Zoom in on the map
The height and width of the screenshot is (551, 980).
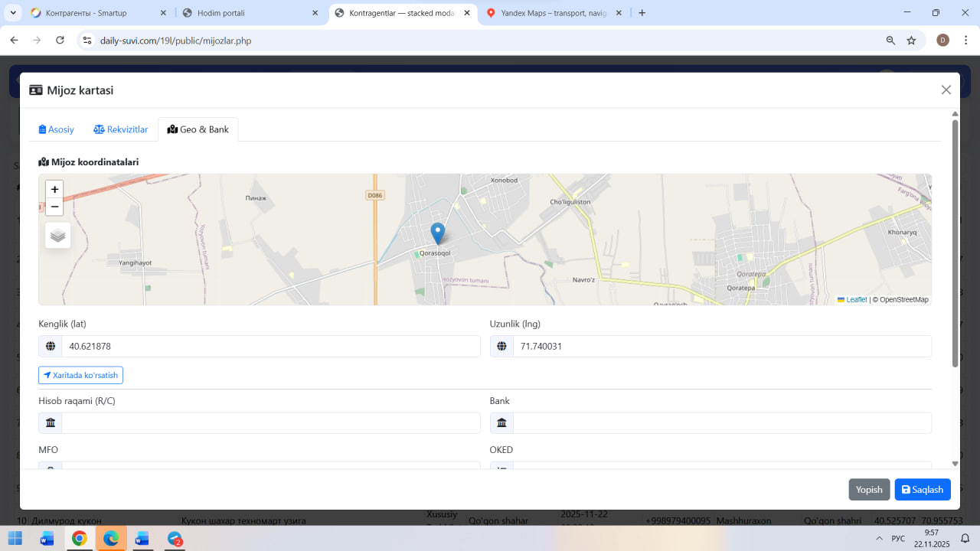pyautogui.click(x=54, y=189)
